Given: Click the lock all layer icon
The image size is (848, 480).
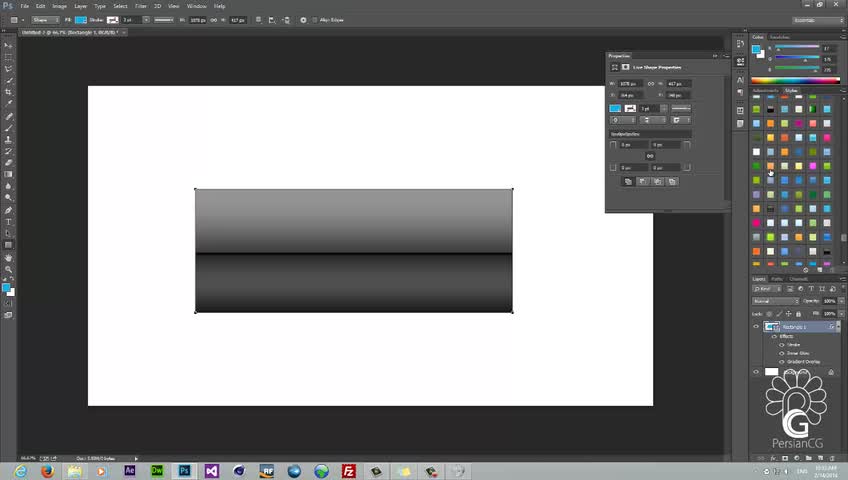Looking at the screenshot, I should tap(798, 314).
